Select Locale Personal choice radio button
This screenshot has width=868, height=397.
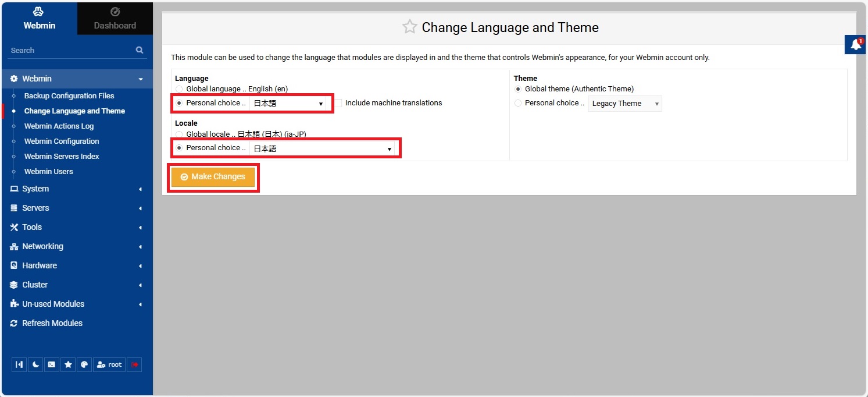click(x=179, y=148)
